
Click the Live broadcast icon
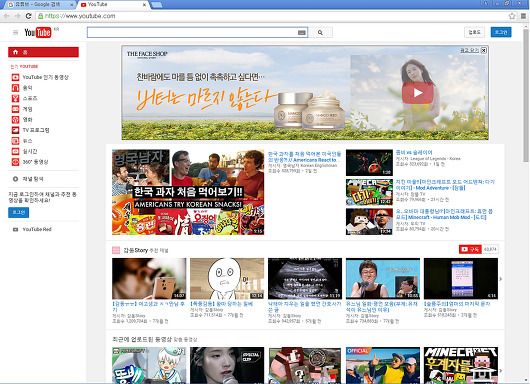click(16, 151)
